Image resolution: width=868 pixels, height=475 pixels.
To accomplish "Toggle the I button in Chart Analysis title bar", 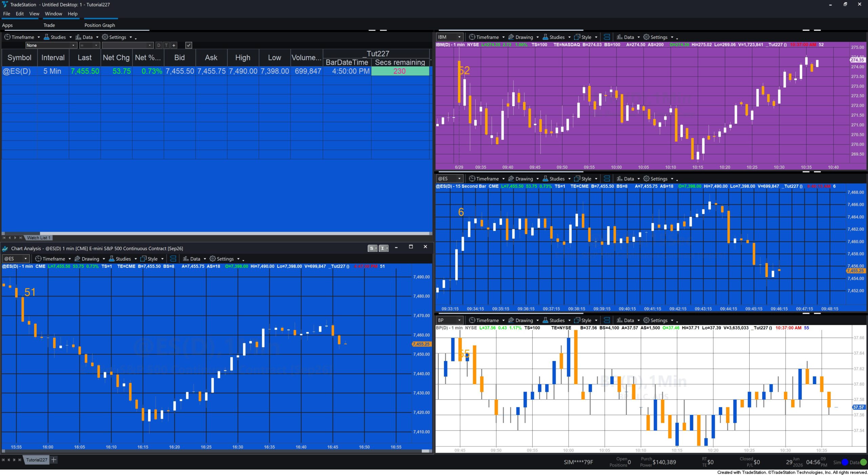I will pos(383,248).
